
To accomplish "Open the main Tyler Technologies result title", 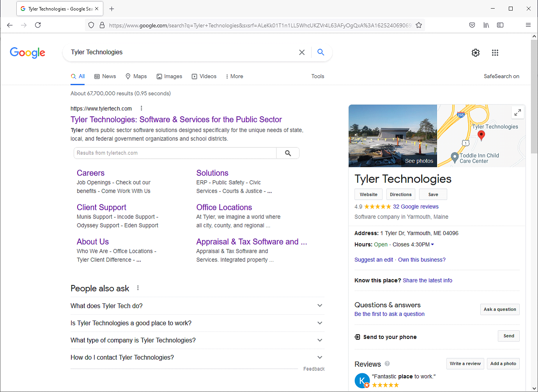I will (176, 119).
